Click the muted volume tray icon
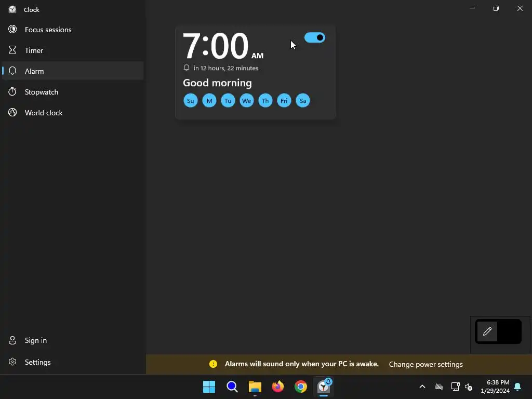This screenshot has width=532, height=399. click(469, 387)
